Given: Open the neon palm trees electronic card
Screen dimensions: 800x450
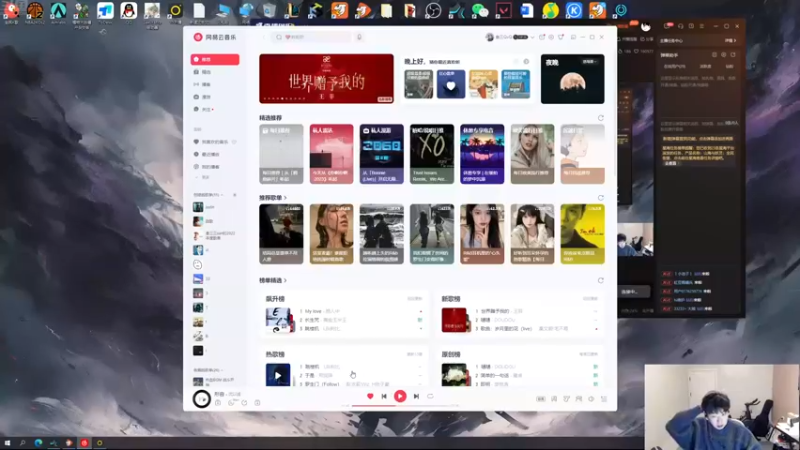Looking at the screenshot, I should pos(482,154).
